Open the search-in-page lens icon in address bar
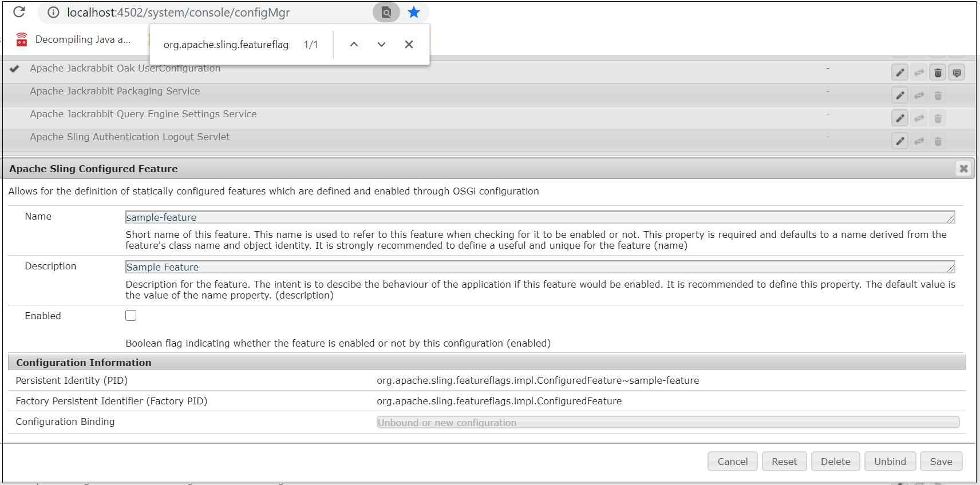This screenshot has width=980, height=485. (x=386, y=12)
